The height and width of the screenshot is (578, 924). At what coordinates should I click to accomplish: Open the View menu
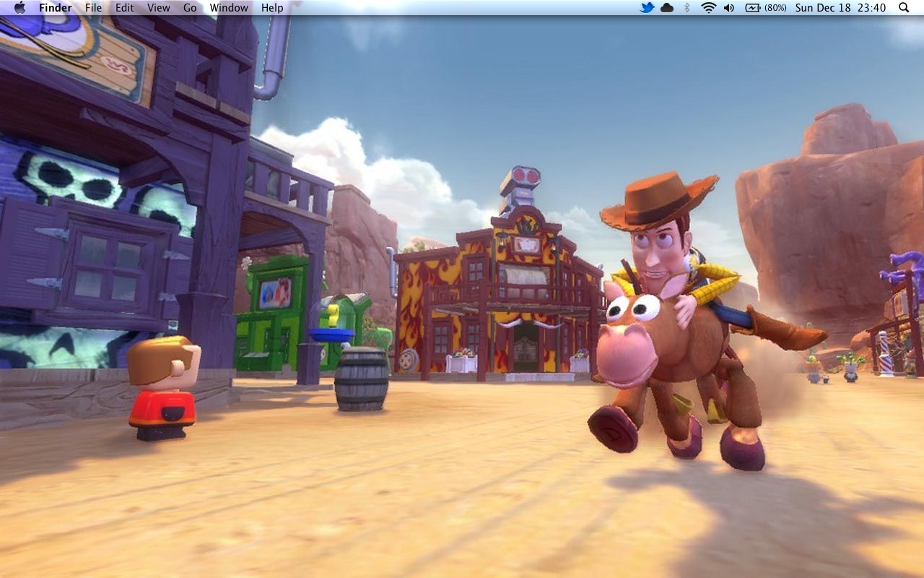(159, 8)
